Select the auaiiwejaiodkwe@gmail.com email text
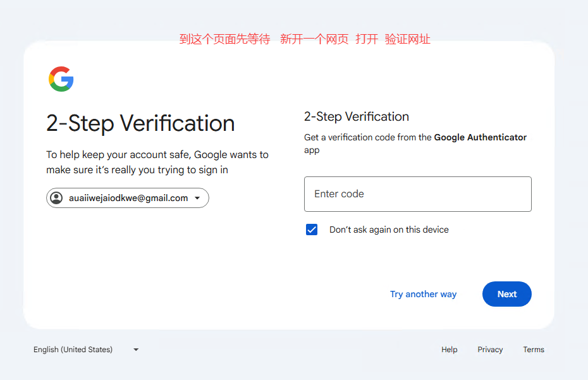 128,198
